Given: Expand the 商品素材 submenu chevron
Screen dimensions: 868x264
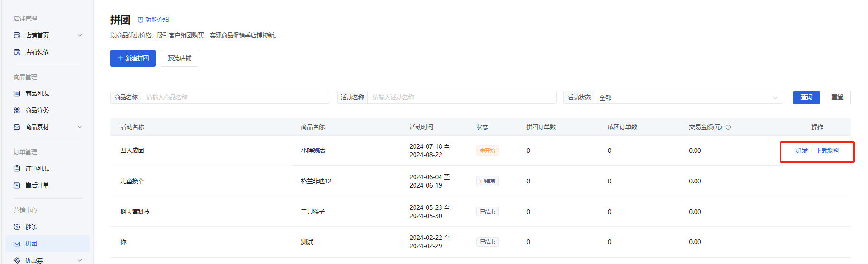Looking at the screenshot, I should coord(80,127).
